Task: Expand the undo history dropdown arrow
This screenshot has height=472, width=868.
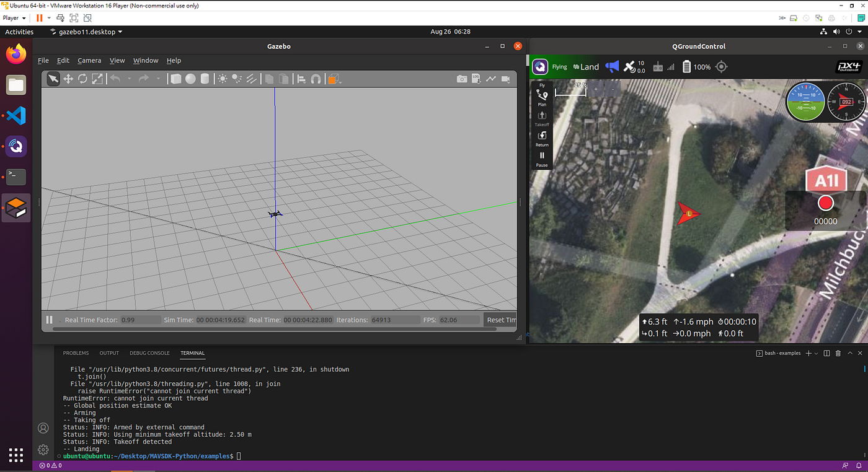Action: point(129,79)
